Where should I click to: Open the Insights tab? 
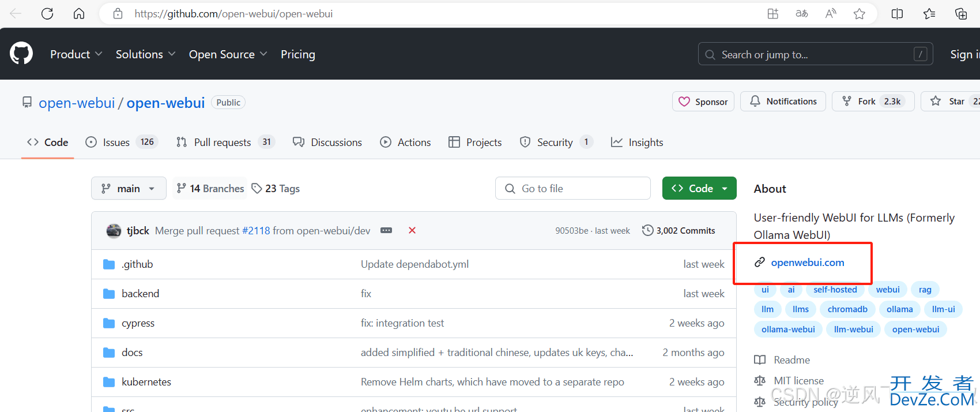point(637,143)
